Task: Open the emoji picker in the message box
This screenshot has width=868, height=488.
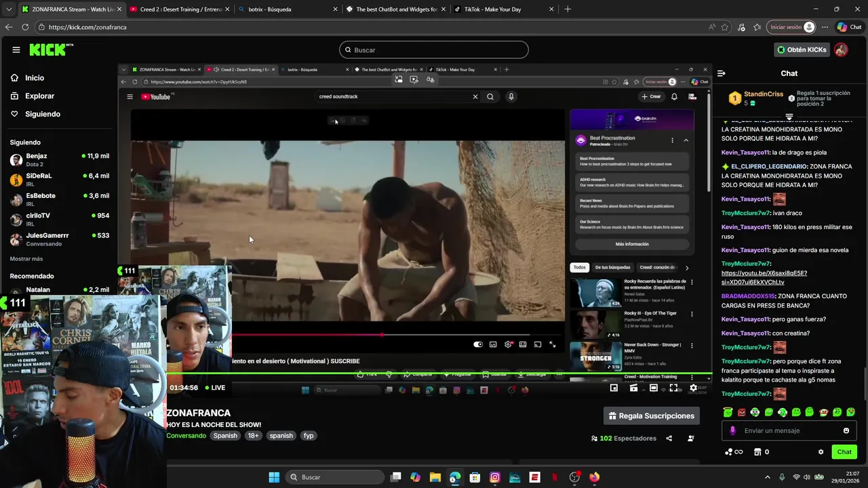Action: 846,430
